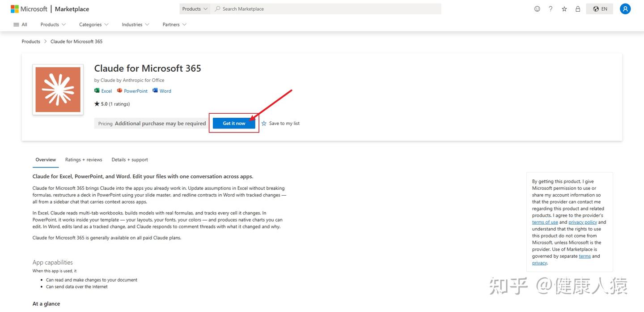Select the Overview tab
644x312 pixels.
click(x=46, y=160)
